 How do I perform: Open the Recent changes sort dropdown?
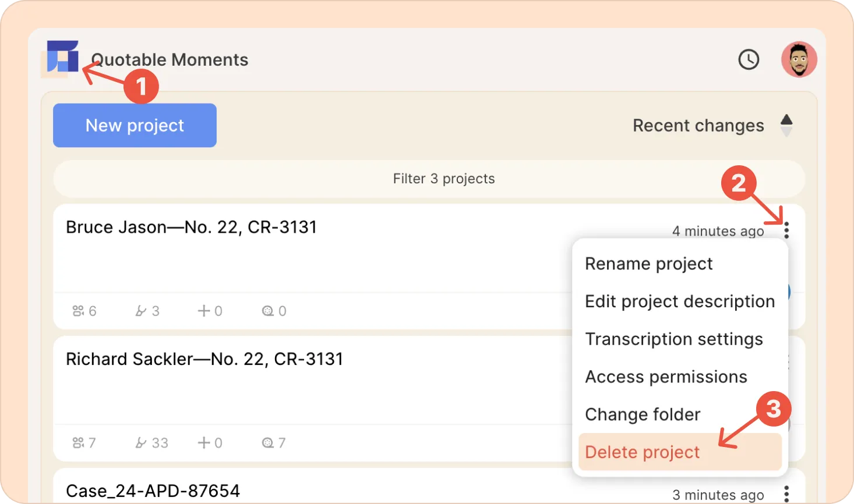coord(698,126)
